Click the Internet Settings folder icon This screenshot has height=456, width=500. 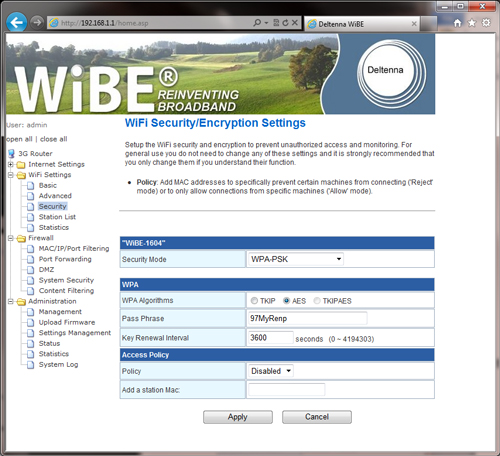21,165
